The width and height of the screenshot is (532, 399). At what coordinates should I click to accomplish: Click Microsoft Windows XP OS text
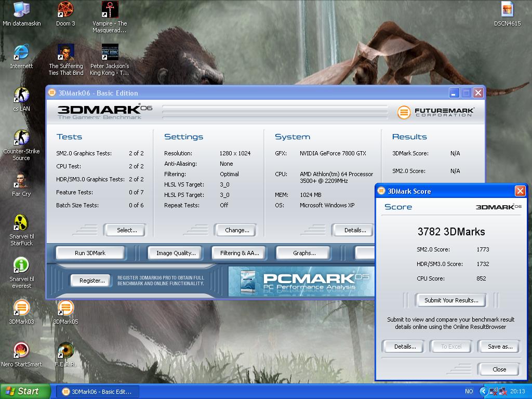tap(327, 205)
